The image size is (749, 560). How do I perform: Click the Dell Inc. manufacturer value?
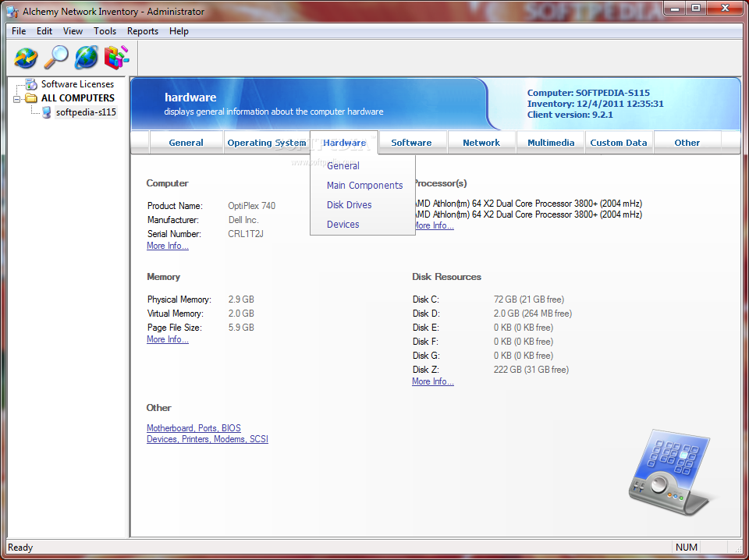[243, 220]
